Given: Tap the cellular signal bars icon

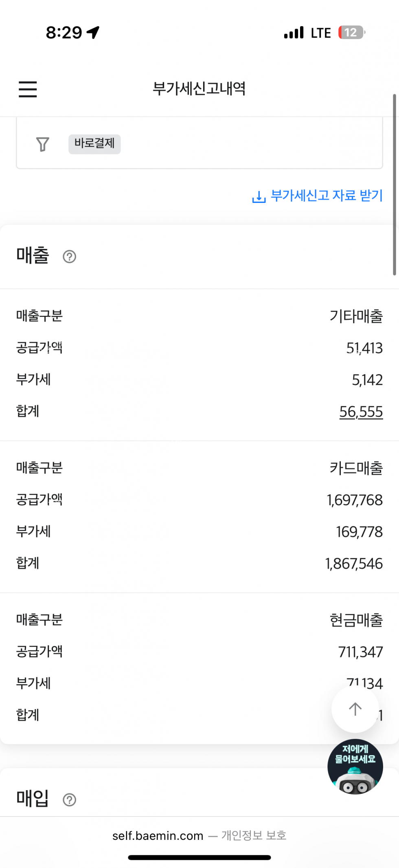Looking at the screenshot, I should 294,32.
